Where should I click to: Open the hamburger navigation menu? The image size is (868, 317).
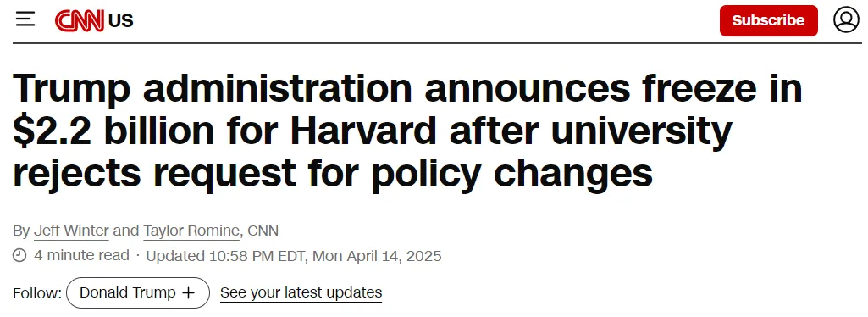click(25, 20)
